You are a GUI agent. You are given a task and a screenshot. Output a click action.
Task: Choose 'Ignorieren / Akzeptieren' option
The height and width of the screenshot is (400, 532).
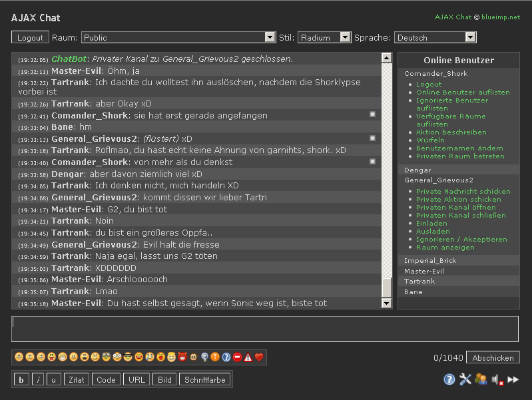[461, 239]
